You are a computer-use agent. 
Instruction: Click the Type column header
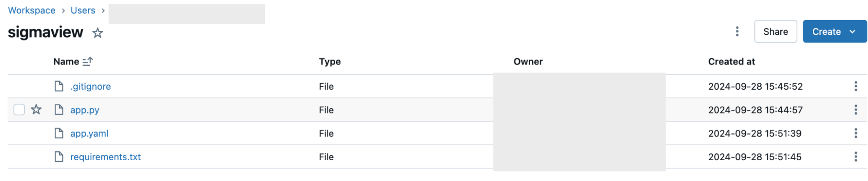click(x=330, y=62)
